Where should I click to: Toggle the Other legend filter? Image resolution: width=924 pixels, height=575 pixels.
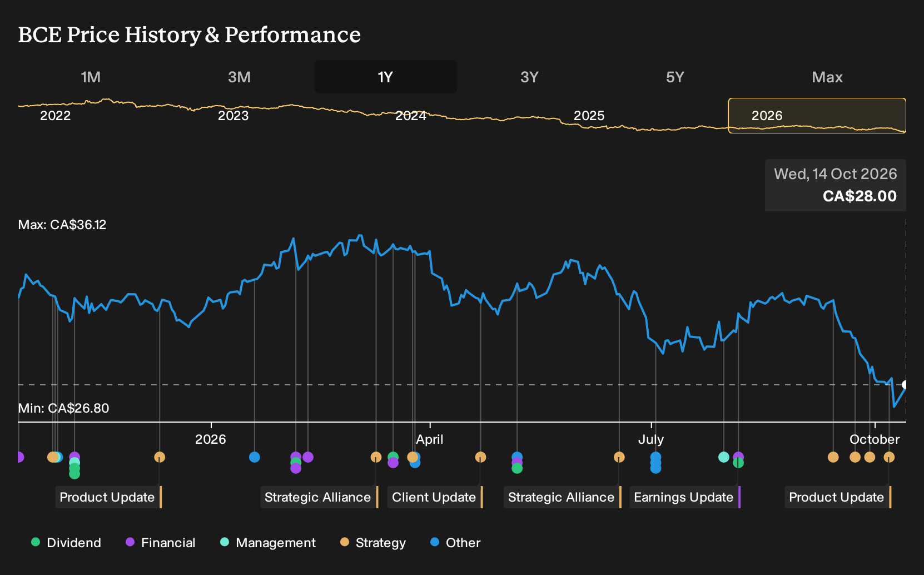click(x=455, y=543)
